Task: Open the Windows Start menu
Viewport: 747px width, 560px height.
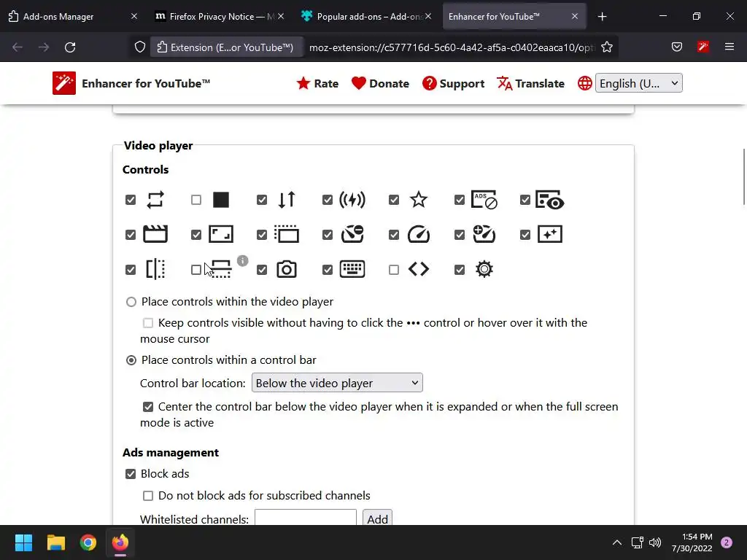Action: 23,542
